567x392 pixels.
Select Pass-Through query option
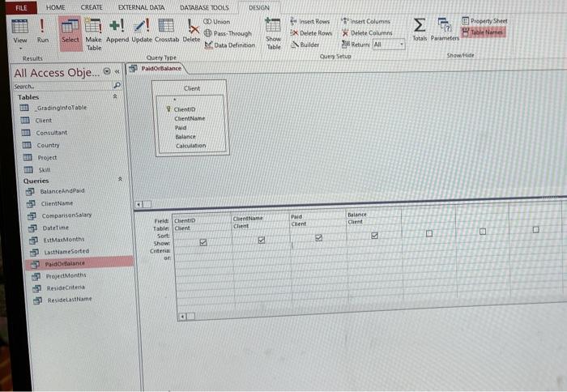pos(228,33)
